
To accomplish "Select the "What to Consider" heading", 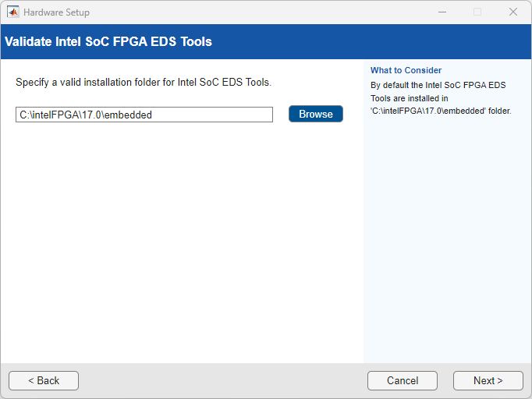I will coord(406,70).
